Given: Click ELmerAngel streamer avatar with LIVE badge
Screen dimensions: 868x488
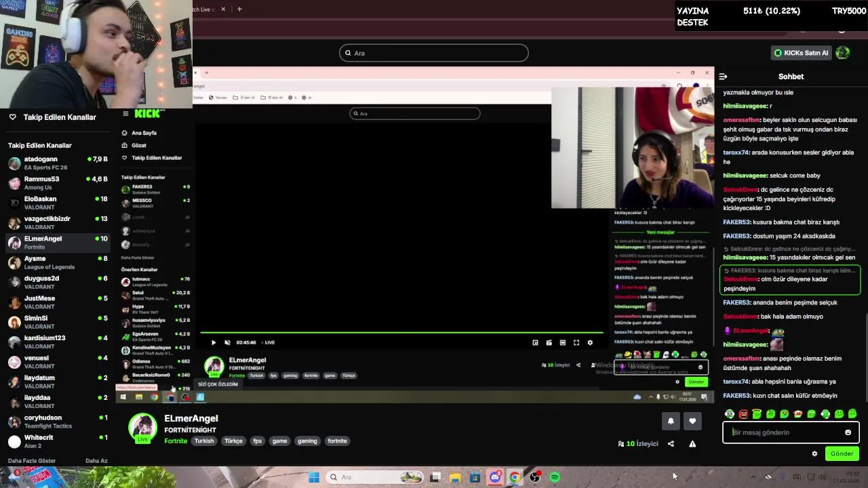Looking at the screenshot, I should (143, 428).
